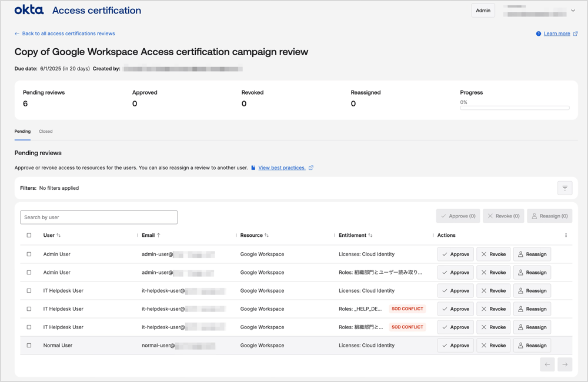Image resolution: width=588 pixels, height=382 pixels.
Task: Check the Admin User Licenses: Cloud Identity row
Action: [29, 254]
